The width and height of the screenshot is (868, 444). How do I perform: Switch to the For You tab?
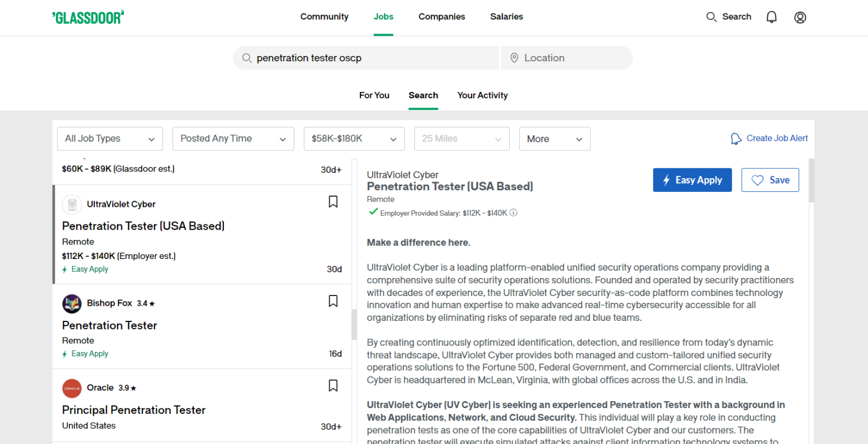click(x=374, y=95)
